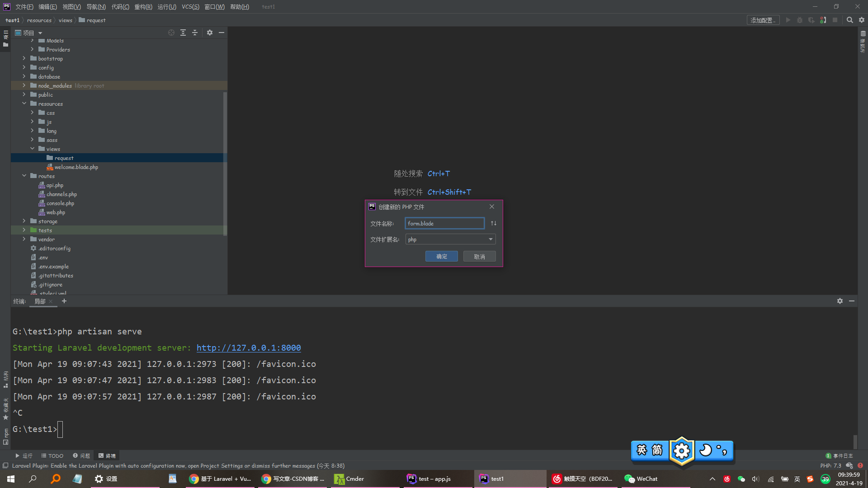Hide the project panel with minus icon
Viewport: 868px width, 488px height.
click(x=222, y=33)
